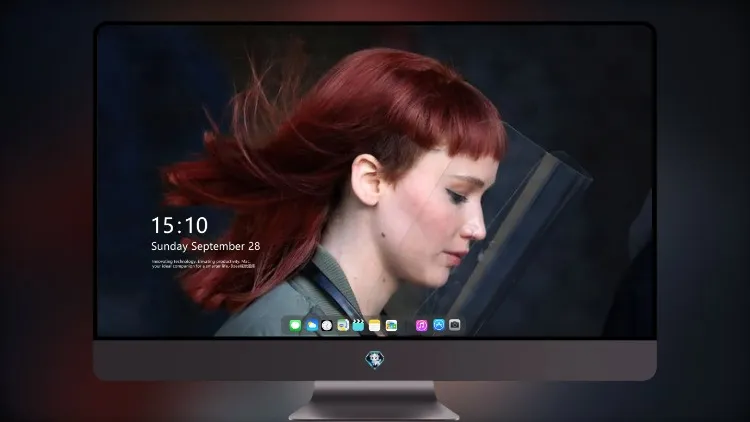This screenshot has width=750, height=422.
Task: Launch the teal clapperboard video app
Action: point(358,326)
